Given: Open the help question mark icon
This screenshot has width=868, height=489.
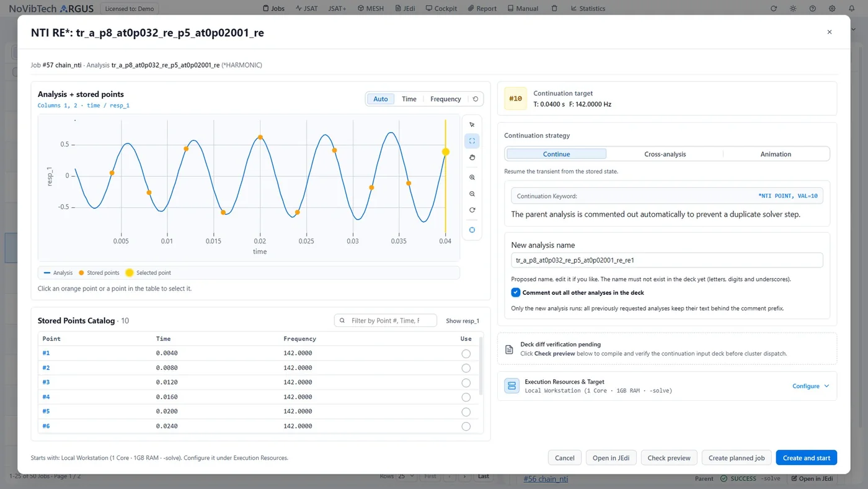Looking at the screenshot, I should tap(813, 9).
